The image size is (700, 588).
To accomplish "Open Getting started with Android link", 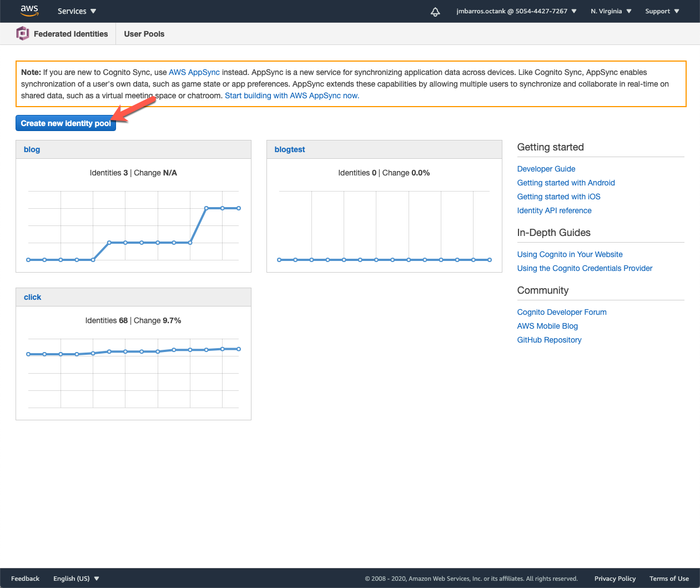I will coord(566,183).
